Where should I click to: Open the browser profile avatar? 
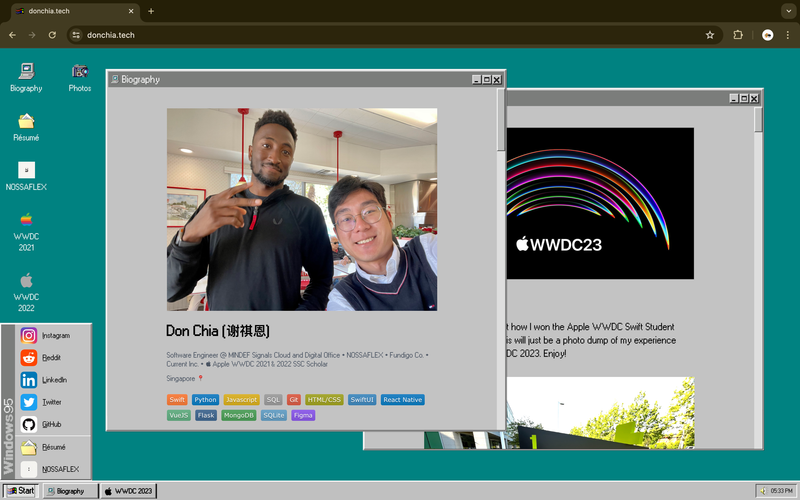(767, 35)
